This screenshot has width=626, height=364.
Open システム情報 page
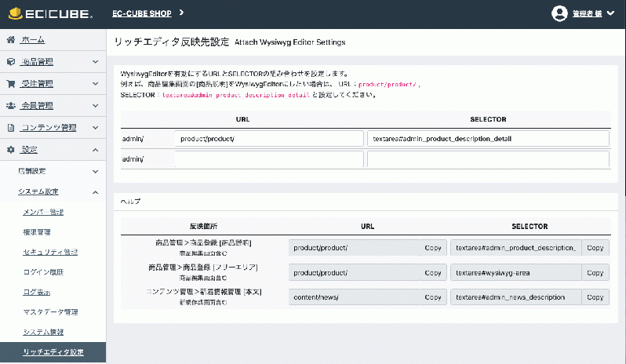[43, 332]
